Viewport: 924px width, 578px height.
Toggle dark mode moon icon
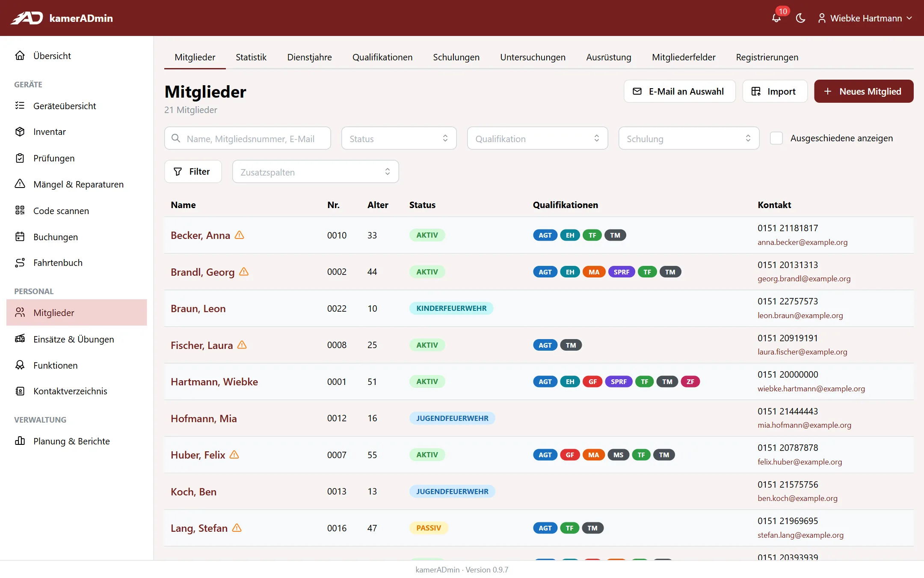(x=800, y=18)
